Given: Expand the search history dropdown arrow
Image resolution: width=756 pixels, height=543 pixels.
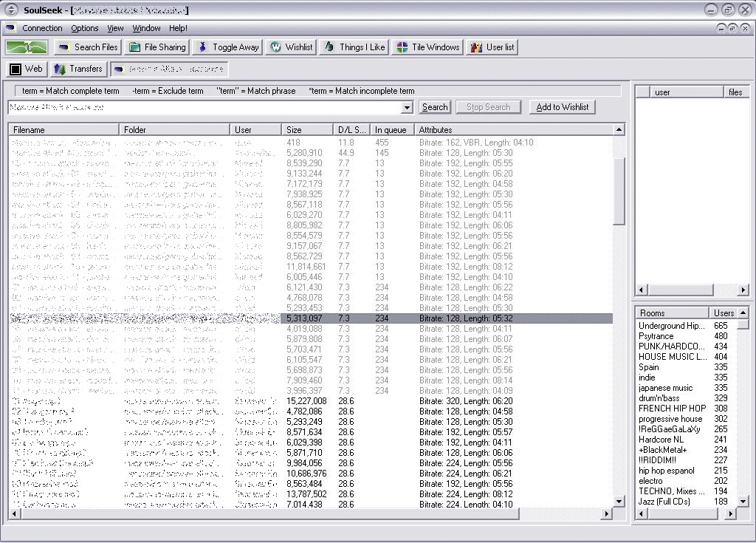Looking at the screenshot, I should click(407, 108).
